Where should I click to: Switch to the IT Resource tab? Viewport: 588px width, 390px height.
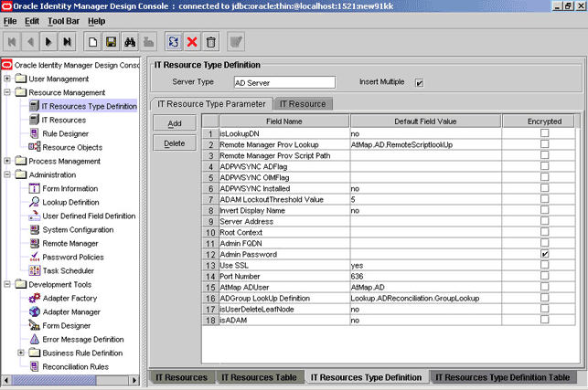(303, 104)
